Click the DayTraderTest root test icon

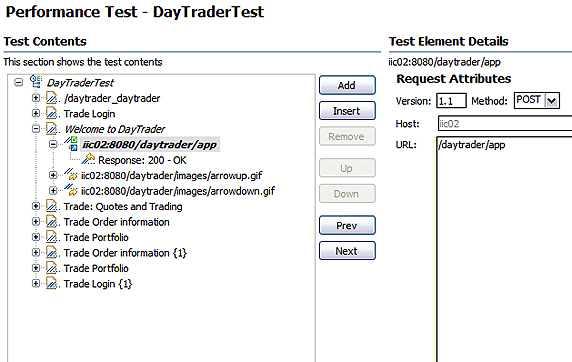click(36, 81)
